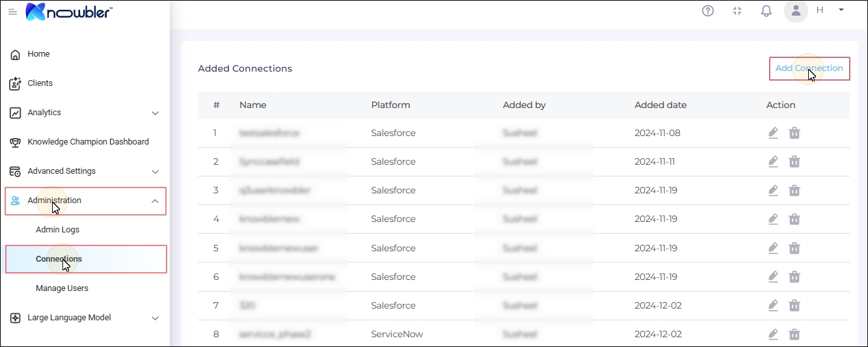This screenshot has height=347, width=868.
Task: Click the fullscreen collapse icon
Action: [737, 10]
